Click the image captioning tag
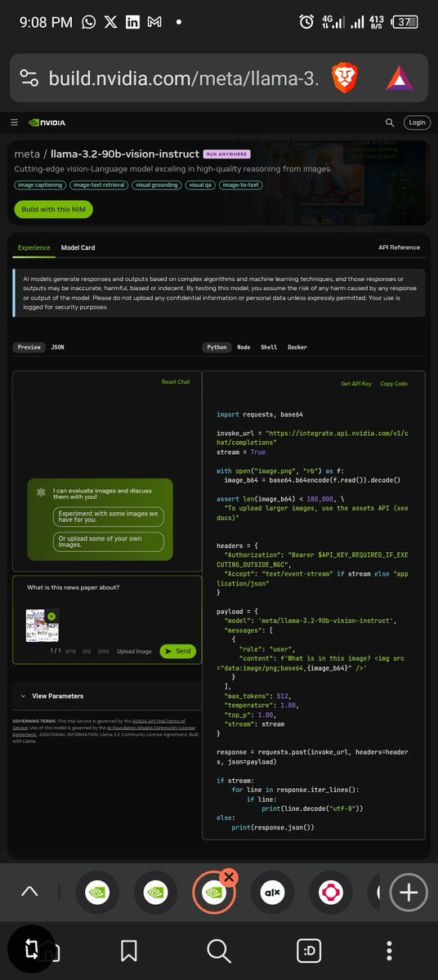438x980 pixels. (x=39, y=185)
